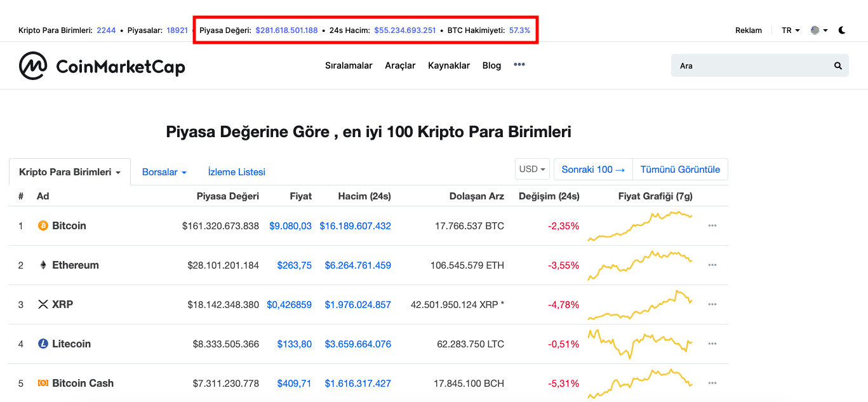This screenshot has height=402, width=868.
Task: Open Bitcoin Cash row three-dot options
Action: tap(712, 383)
